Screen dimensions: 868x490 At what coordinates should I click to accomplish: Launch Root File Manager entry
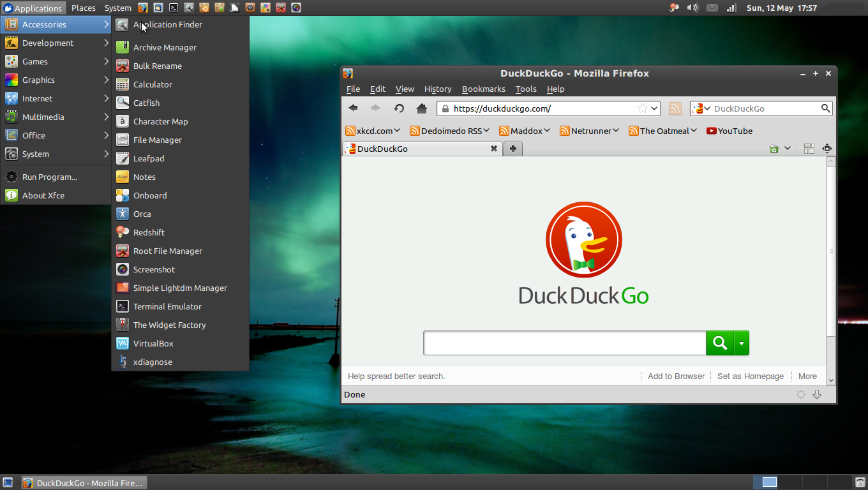coord(180,251)
